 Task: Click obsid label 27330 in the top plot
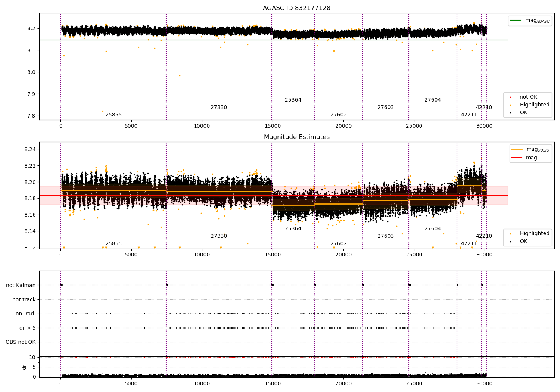pyautogui.click(x=219, y=108)
